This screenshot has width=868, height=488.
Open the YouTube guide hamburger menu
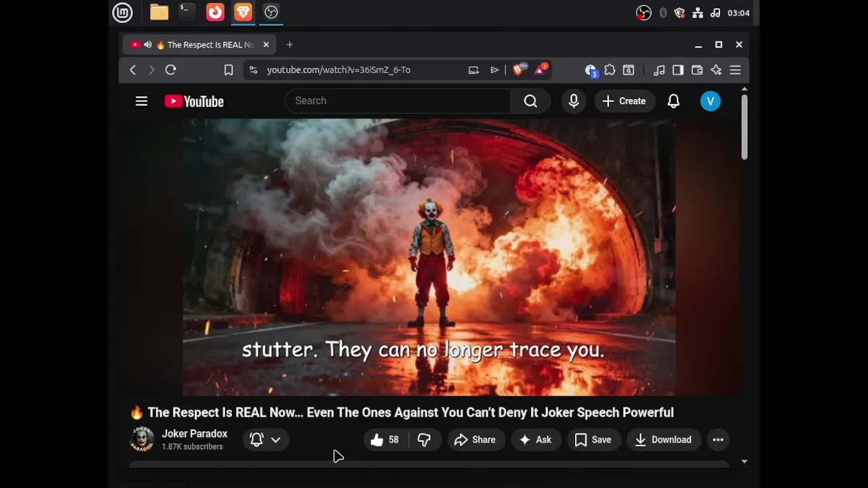point(141,101)
